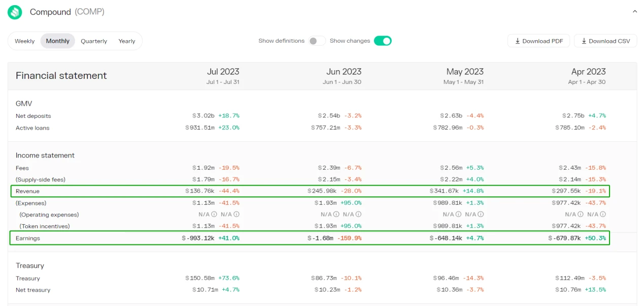Download the statement as PDF
644x306 pixels.
(x=538, y=41)
